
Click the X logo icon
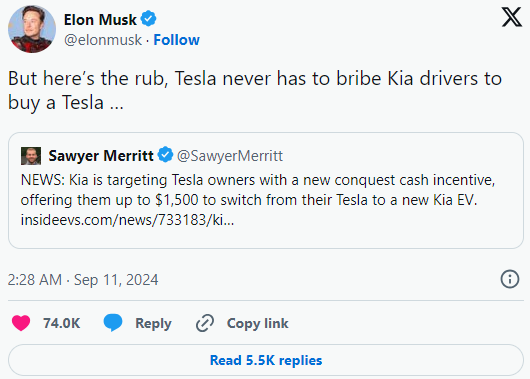pyautogui.click(x=511, y=17)
